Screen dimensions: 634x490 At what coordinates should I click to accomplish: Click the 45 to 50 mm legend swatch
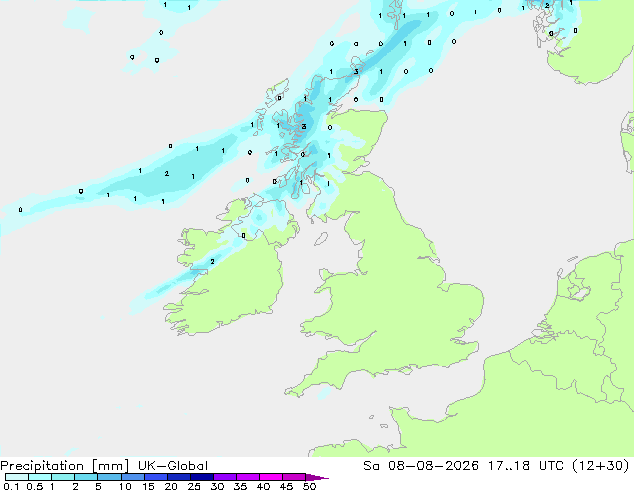click(294, 477)
